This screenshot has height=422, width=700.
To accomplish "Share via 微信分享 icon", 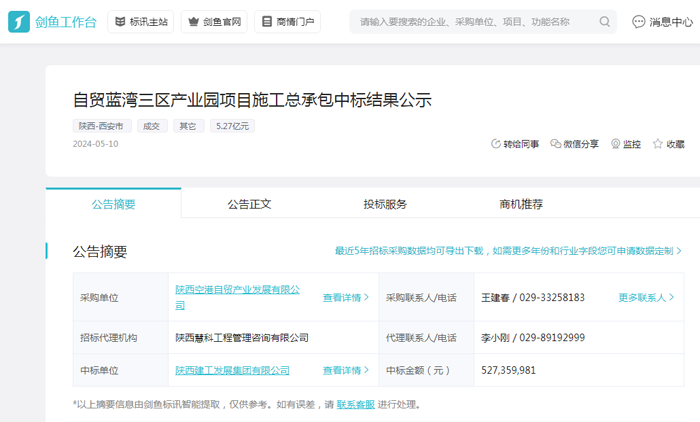I will (555, 144).
